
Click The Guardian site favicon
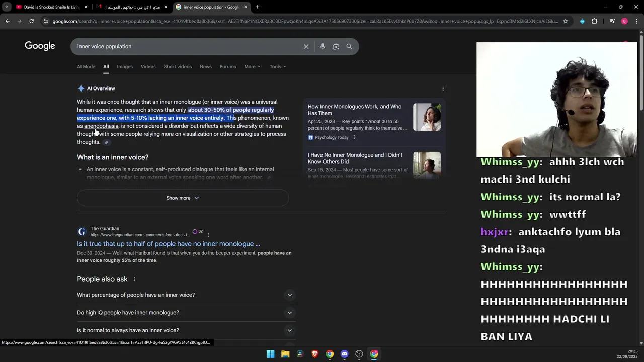pyautogui.click(x=82, y=232)
